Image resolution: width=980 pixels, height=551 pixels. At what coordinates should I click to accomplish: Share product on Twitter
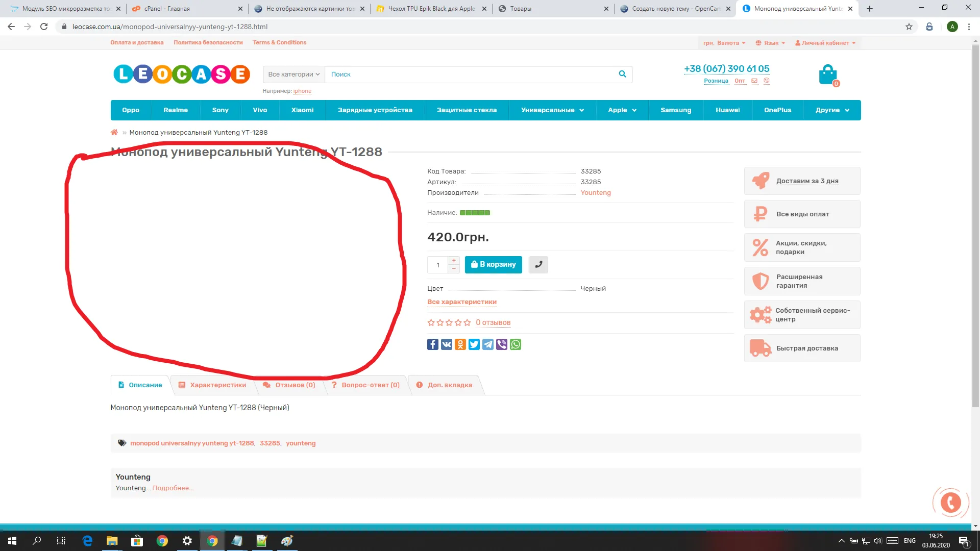[x=474, y=344]
